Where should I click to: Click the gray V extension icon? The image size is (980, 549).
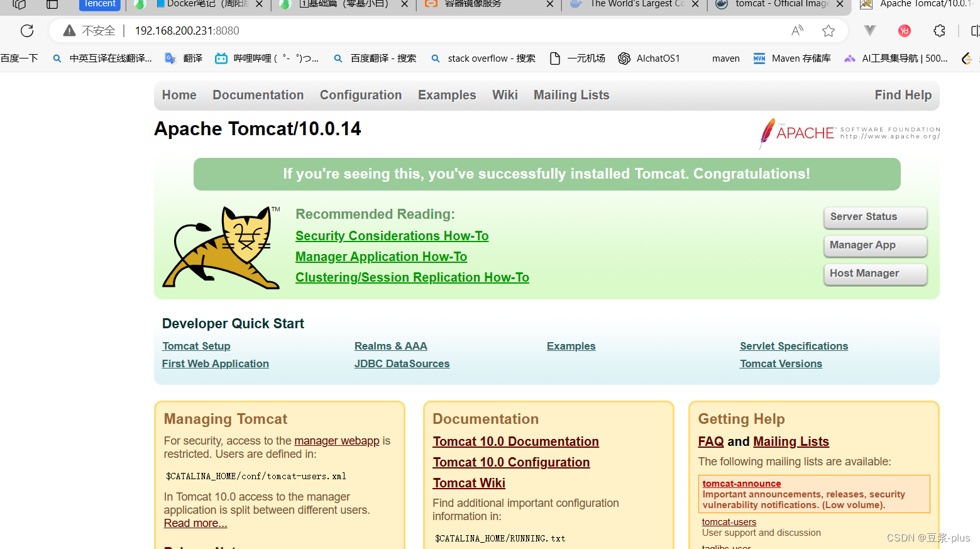pyautogui.click(x=870, y=30)
